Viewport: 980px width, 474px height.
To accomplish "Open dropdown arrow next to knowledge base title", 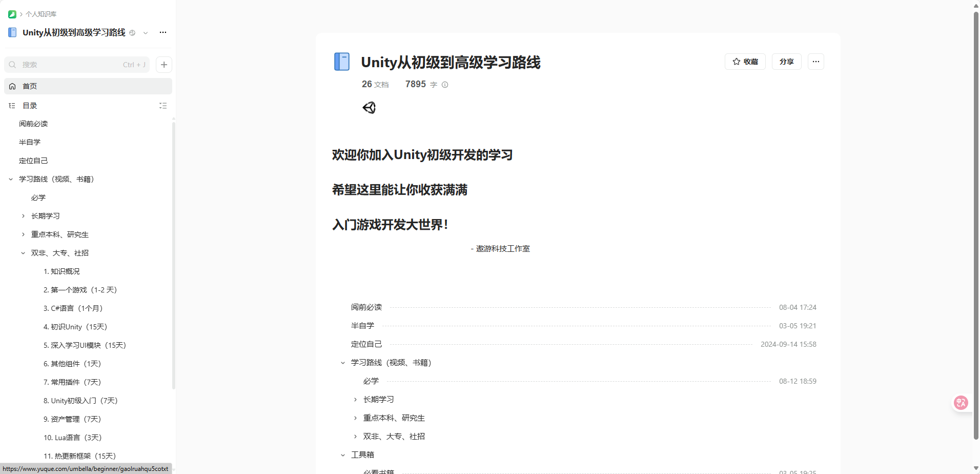I will 146,33.
